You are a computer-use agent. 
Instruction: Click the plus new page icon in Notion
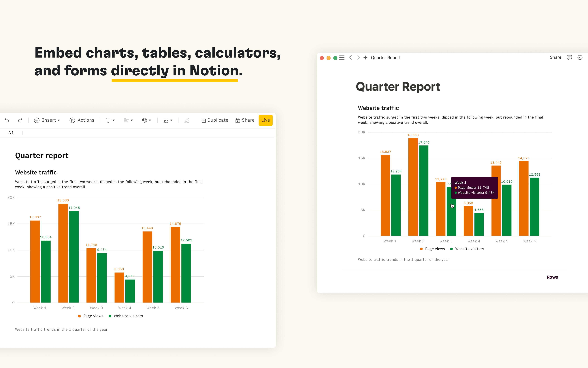(x=366, y=58)
